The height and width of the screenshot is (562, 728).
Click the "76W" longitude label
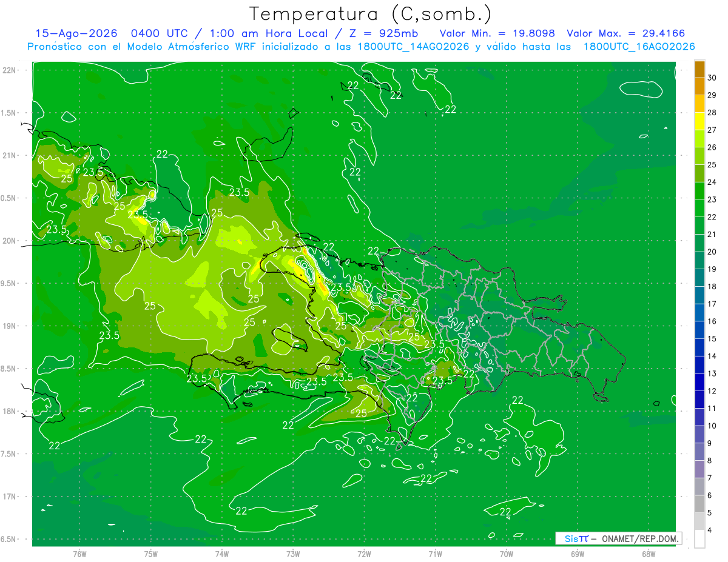(79, 554)
